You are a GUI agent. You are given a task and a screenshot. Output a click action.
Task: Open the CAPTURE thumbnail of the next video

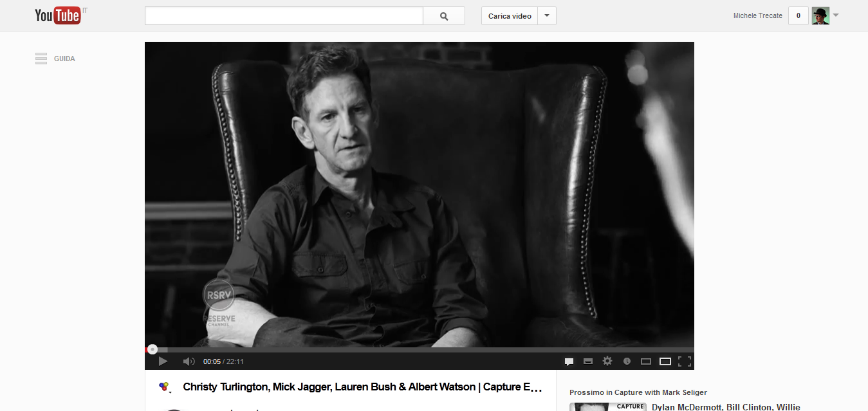pos(608,406)
